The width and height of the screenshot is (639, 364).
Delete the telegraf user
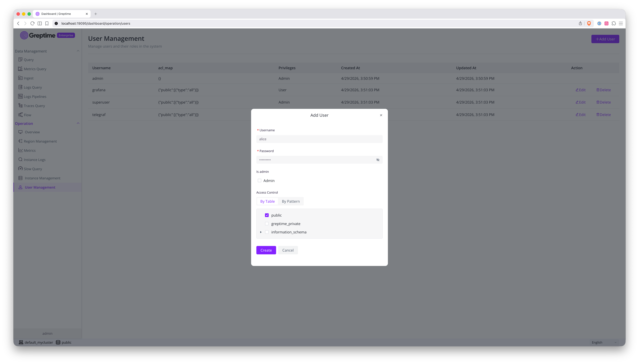click(x=603, y=115)
